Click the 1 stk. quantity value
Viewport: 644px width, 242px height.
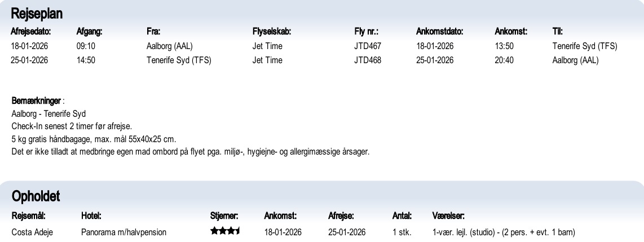tap(402, 232)
